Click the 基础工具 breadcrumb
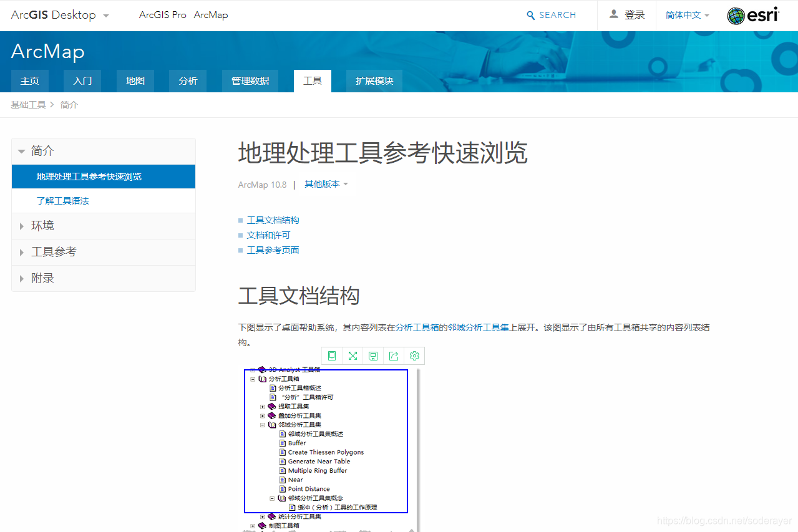The image size is (798, 532). [x=28, y=105]
